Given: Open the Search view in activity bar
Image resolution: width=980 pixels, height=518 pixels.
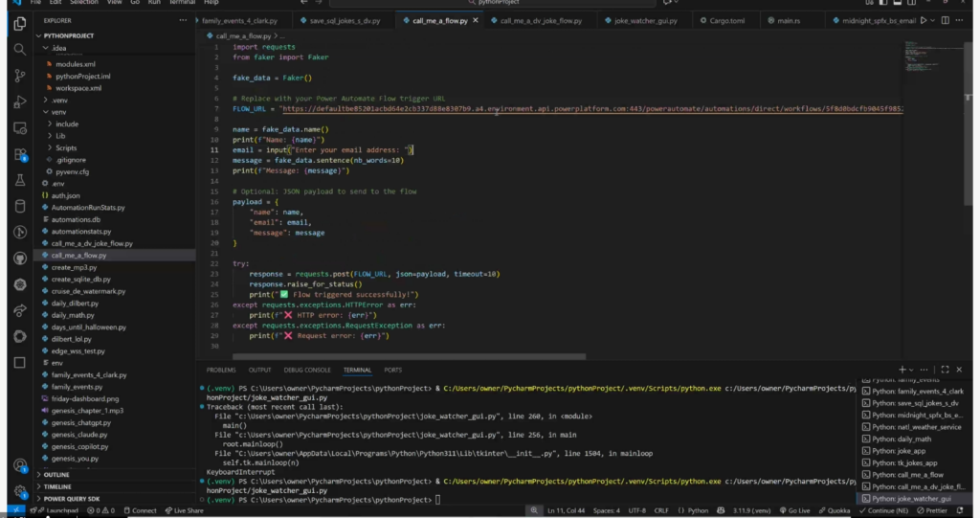Looking at the screenshot, I should click(x=19, y=49).
